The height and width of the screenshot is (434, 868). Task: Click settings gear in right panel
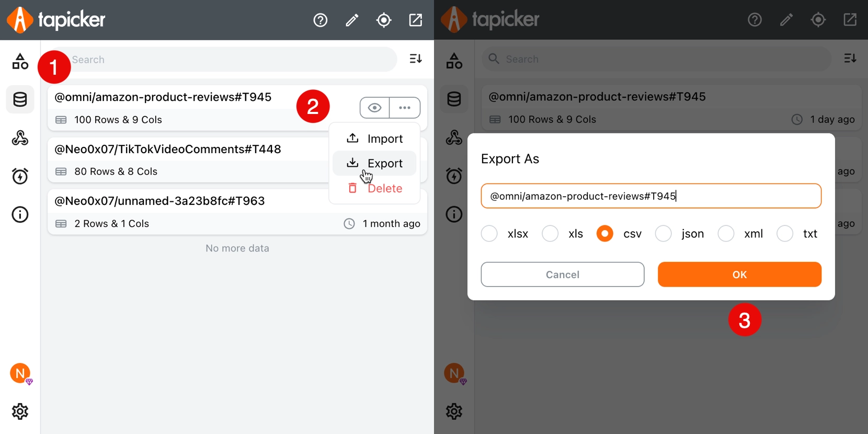pyautogui.click(x=454, y=412)
